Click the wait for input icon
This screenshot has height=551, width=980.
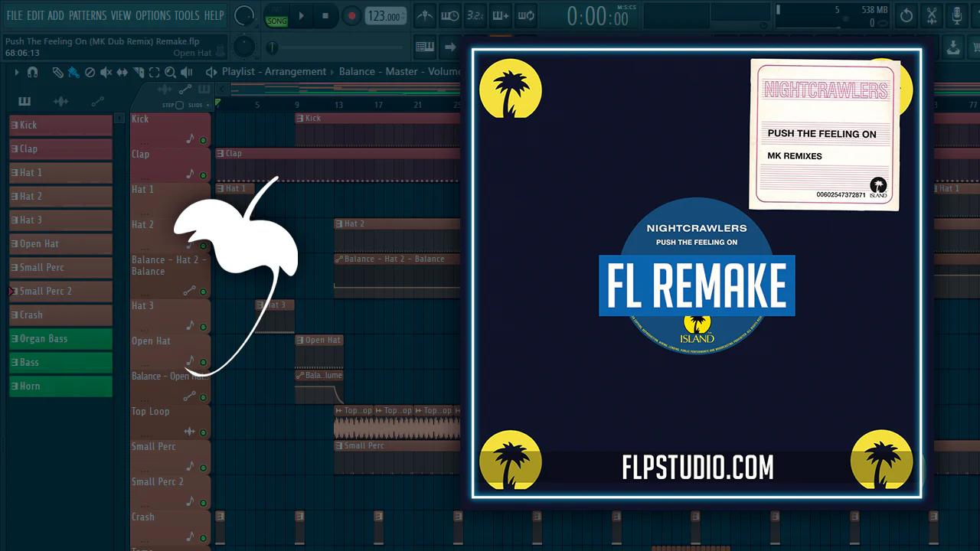pyautogui.click(x=450, y=15)
